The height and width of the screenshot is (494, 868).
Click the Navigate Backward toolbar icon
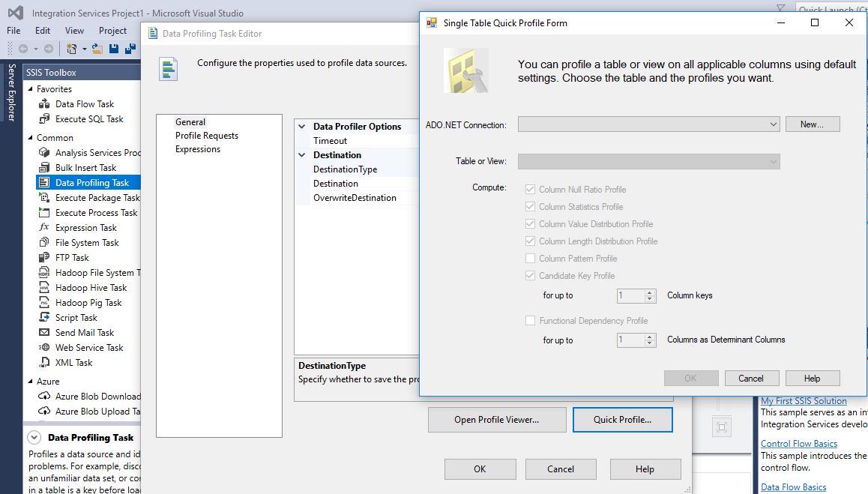pos(23,49)
